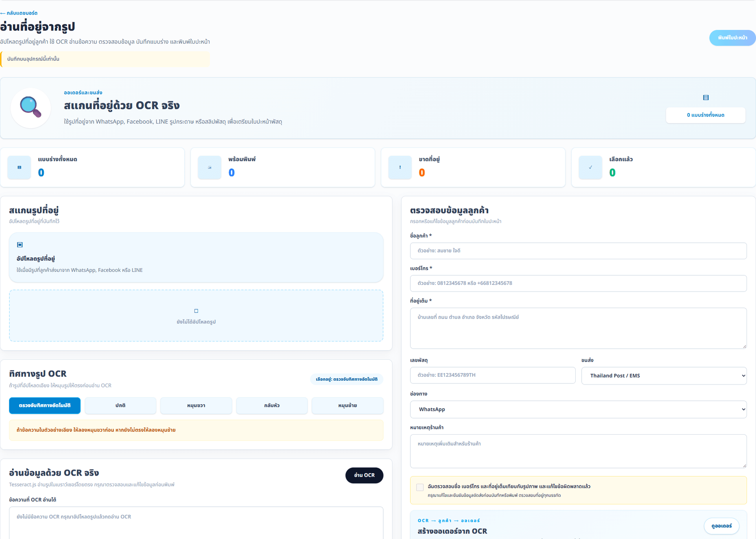Select the ตรวจจับทิศทางอัตโนมัติ orientation option
The image size is (756, 539).
coord(45,405)
